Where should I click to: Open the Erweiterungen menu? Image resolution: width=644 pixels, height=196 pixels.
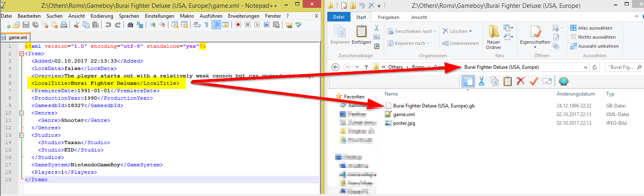244,16
